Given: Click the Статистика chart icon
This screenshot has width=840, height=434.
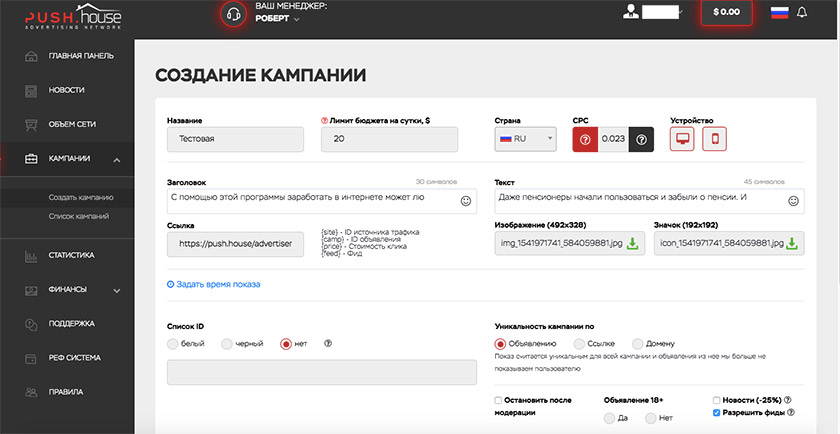Looking at the screenshot, I should 31,256.
